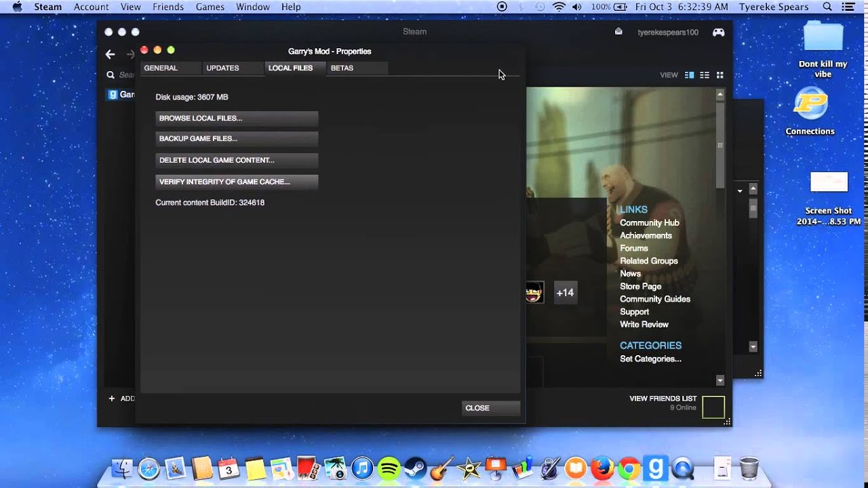Open the Trash in the Dock
868x488 pixels.
[x=749, y=468]
